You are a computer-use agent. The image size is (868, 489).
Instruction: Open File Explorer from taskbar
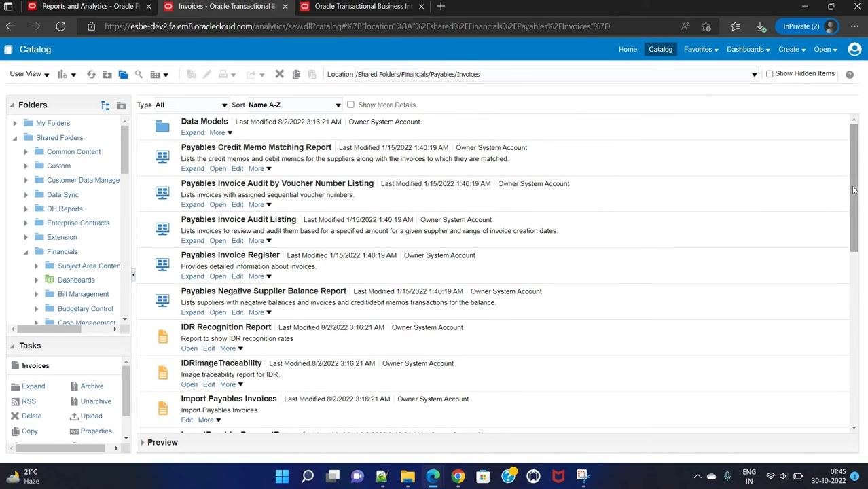tap(408, 476)
